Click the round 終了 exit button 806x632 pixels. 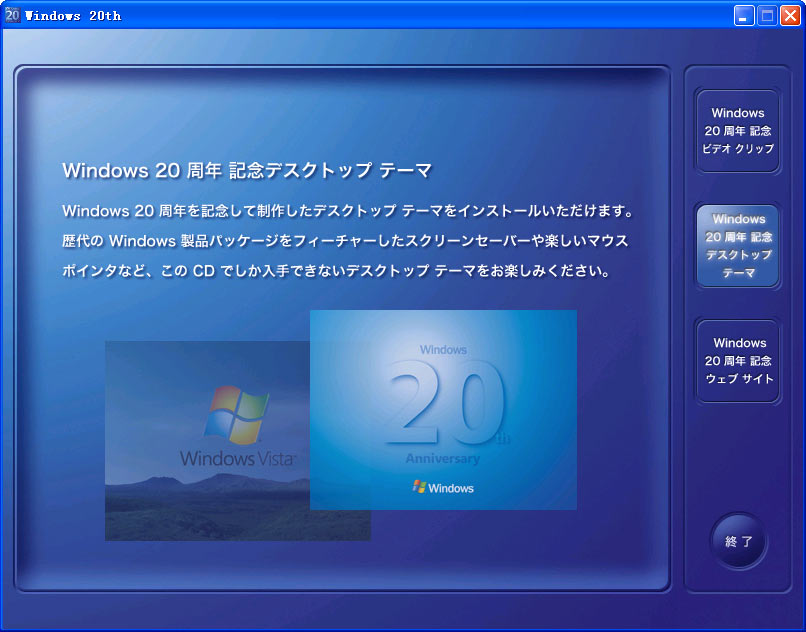pos(739,541)
